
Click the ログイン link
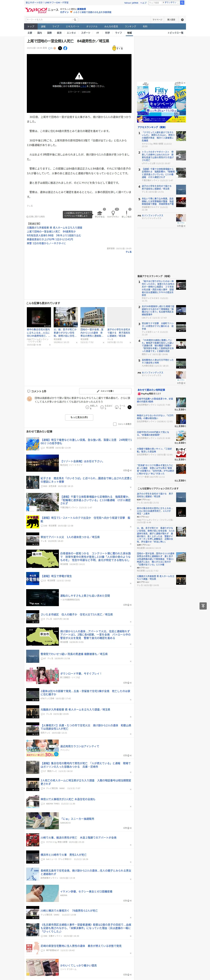tap(64, 12)
